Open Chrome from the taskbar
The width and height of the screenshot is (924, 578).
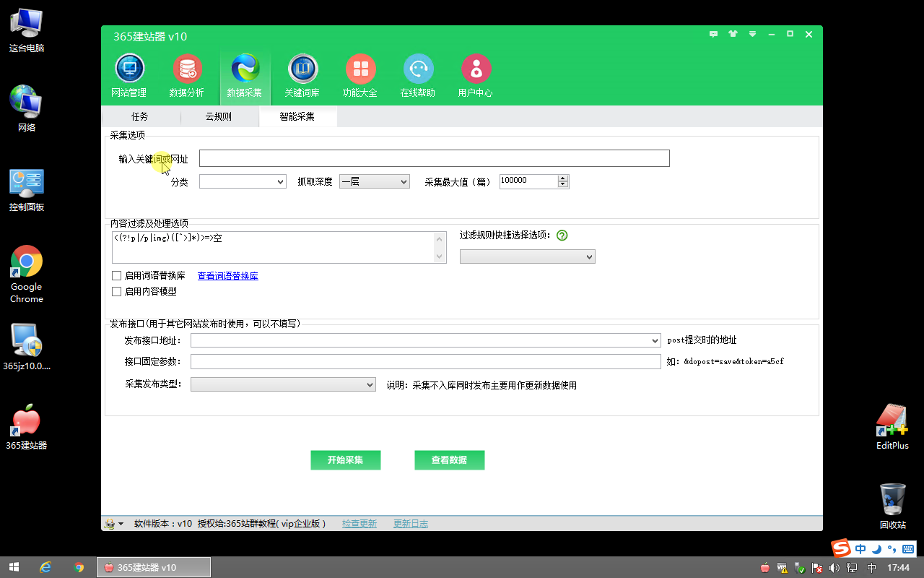(79, 567)
